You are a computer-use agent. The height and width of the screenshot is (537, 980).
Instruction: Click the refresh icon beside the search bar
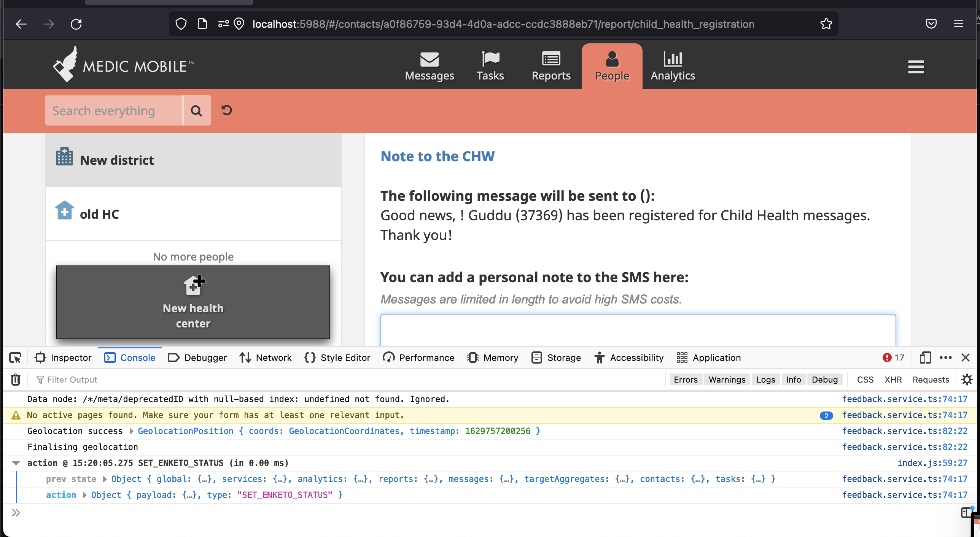coord(226,110)
